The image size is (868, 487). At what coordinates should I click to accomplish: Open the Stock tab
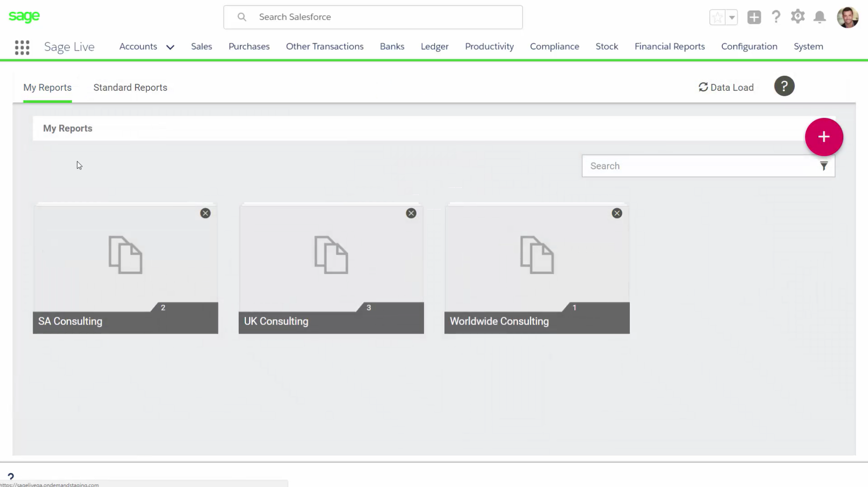point(607,47)
